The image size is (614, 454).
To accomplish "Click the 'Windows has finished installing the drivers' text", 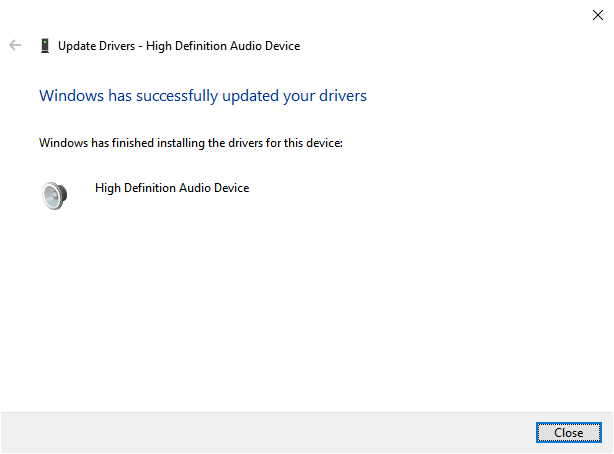I will click(191, 143).
